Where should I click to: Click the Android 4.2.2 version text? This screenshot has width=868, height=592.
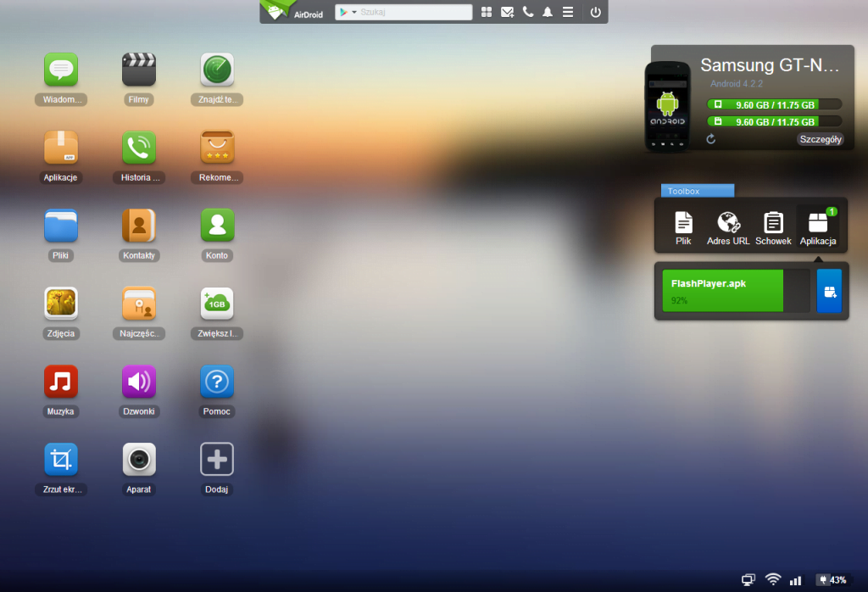point(737,84)
